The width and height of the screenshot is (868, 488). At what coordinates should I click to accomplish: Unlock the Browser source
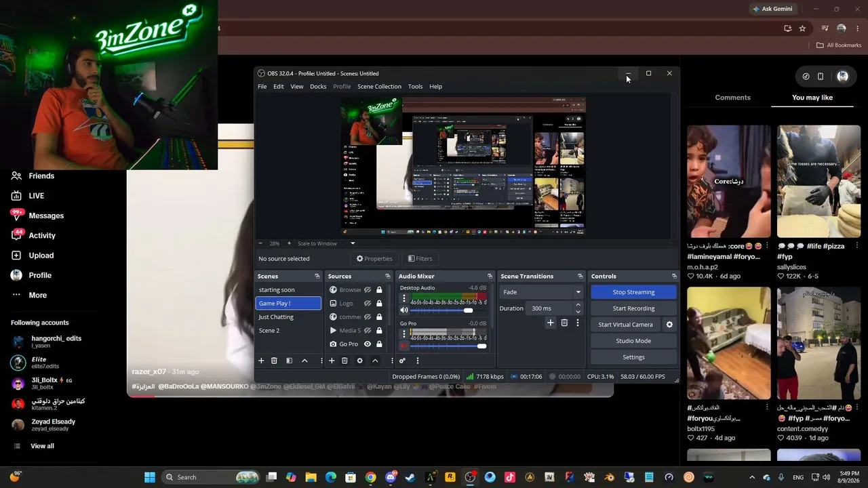click(x=379, y=290)
